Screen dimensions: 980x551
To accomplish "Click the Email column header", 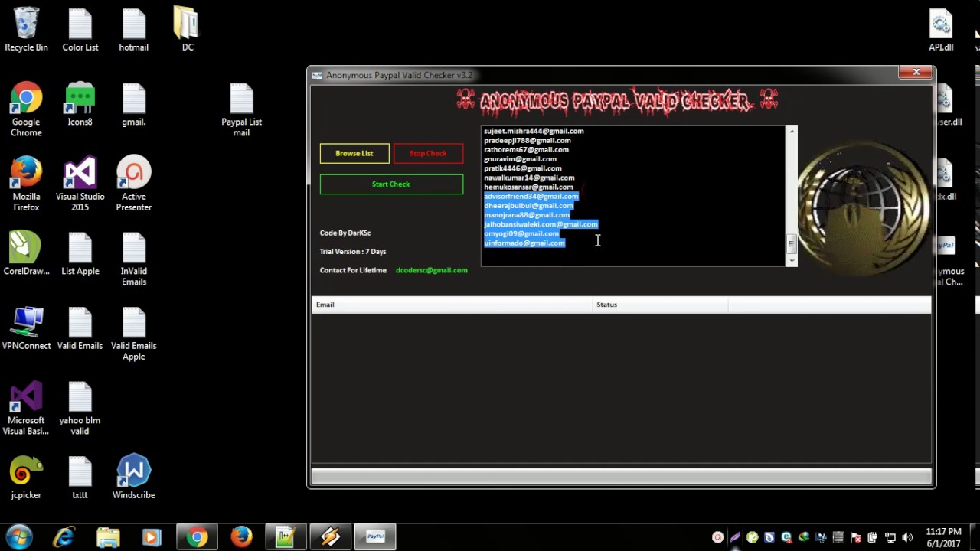I will tap(453, 305).
